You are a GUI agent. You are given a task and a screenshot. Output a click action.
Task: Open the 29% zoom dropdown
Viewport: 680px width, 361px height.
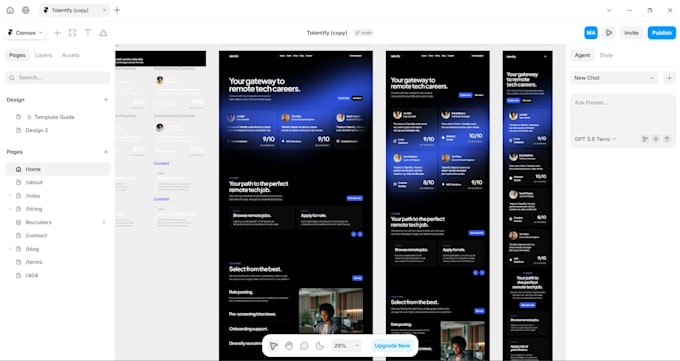tap(346, 346)
